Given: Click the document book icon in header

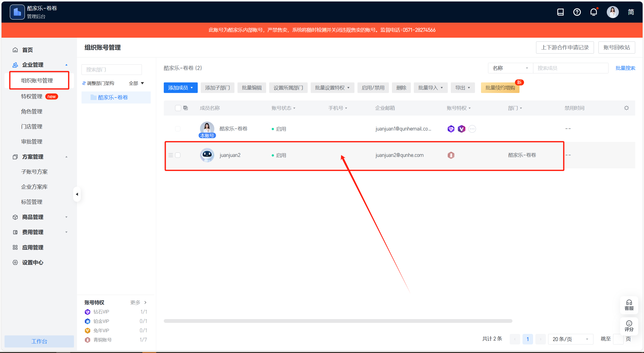Looking at the screenshot, I should tap(560, 12).
